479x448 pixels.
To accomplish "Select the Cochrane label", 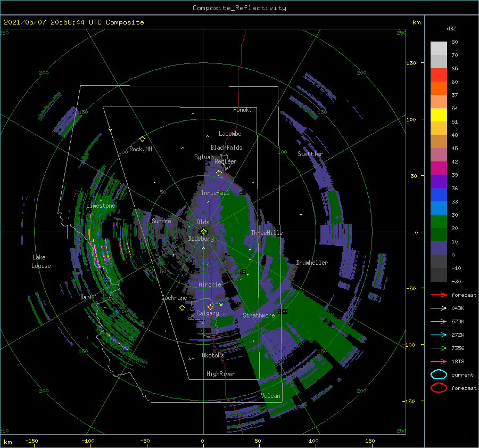I will tap(174, 298).
